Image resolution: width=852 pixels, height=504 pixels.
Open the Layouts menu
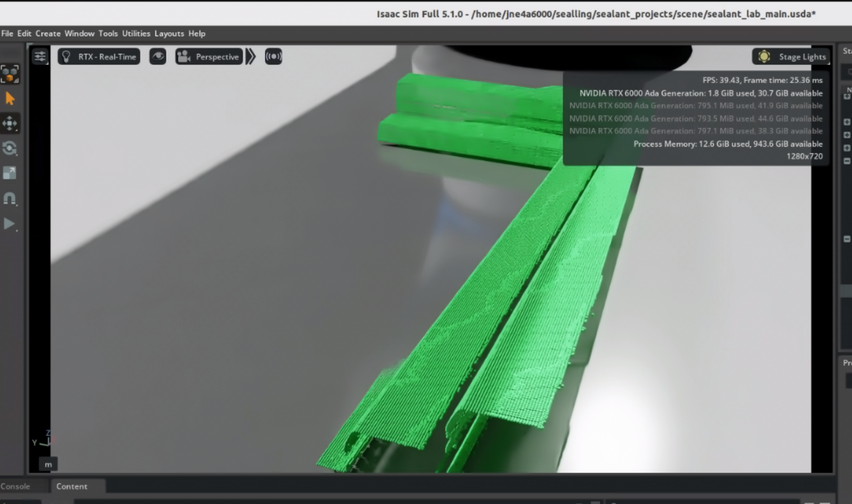[x=169, y=33]
